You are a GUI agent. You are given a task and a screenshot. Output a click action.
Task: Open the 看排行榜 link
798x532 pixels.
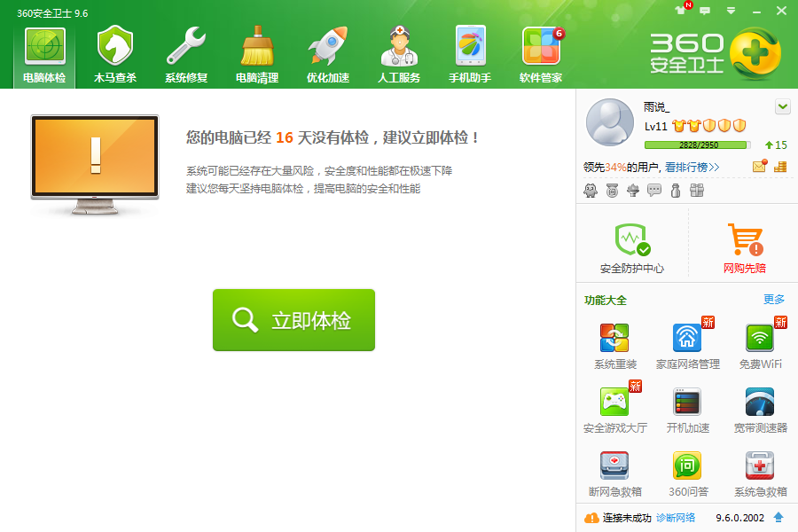(x=692, y=167)
